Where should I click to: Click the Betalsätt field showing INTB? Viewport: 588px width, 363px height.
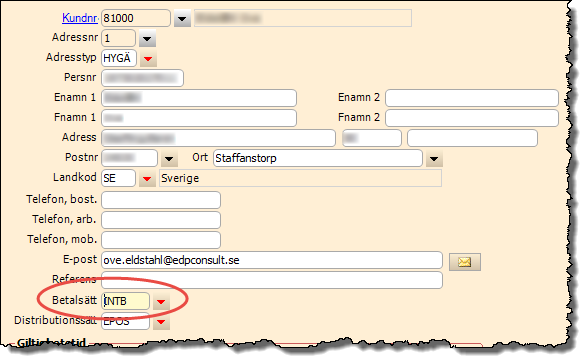(x=126, y=301)
